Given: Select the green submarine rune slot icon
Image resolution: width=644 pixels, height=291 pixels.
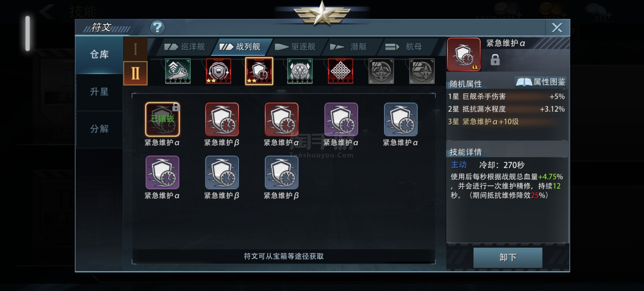Looking at the screenshot, I should (x=178, y=71).
